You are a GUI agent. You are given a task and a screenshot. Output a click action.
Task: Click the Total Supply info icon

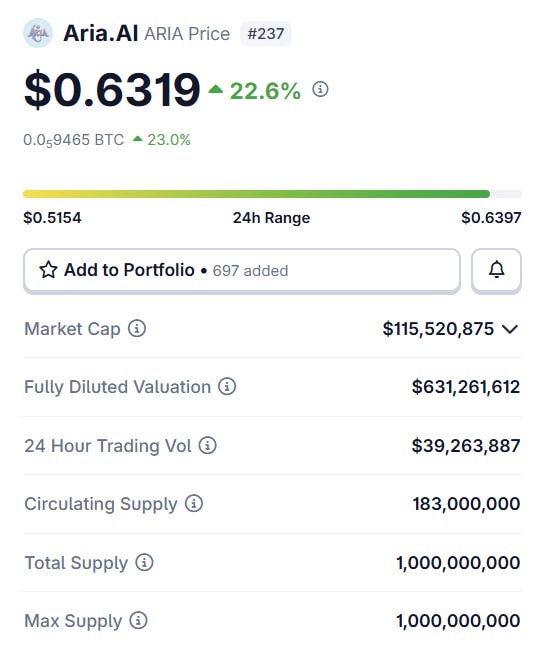click(x=144, y=562)
